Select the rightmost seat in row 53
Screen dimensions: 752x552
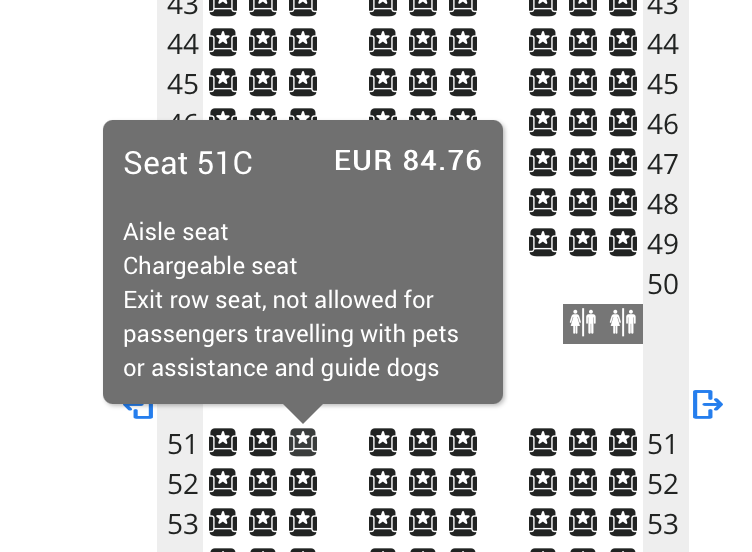623,523
